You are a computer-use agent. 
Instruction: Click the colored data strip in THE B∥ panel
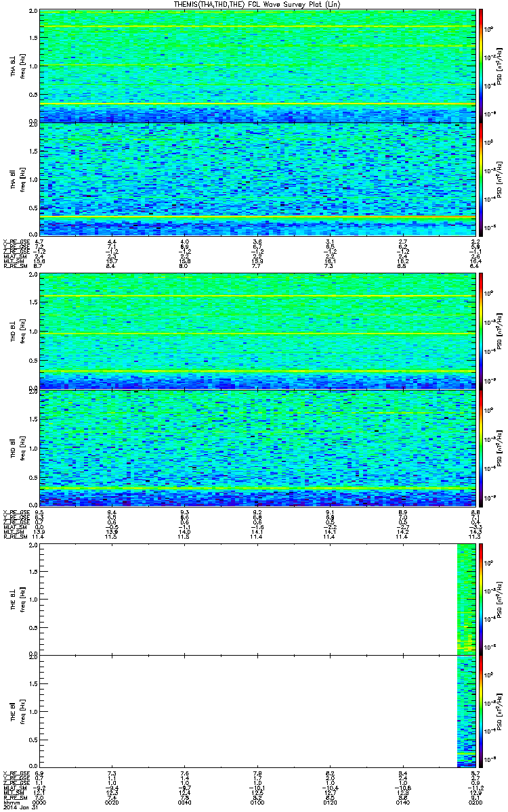465,711
